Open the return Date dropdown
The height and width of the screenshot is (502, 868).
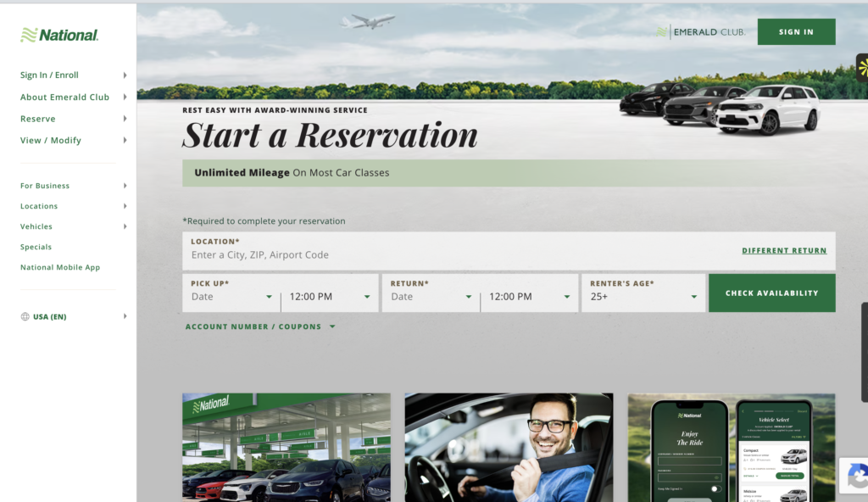pos(431,297)
